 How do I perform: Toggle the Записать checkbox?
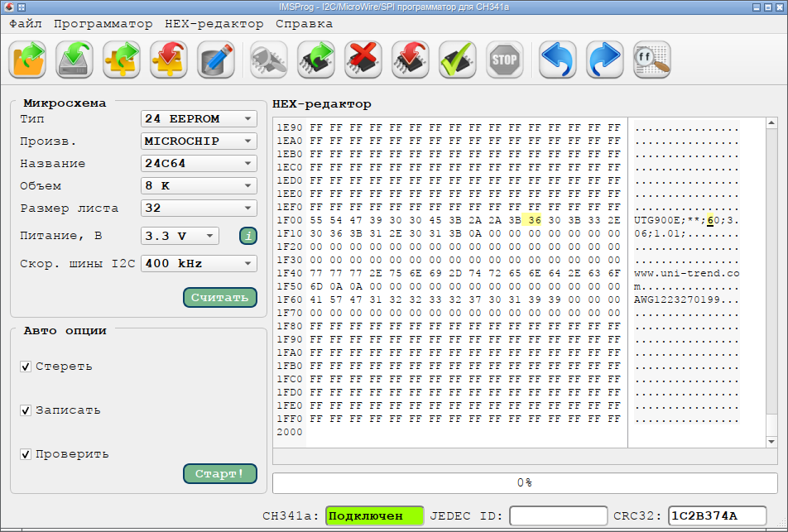click(x=26, y=410)
